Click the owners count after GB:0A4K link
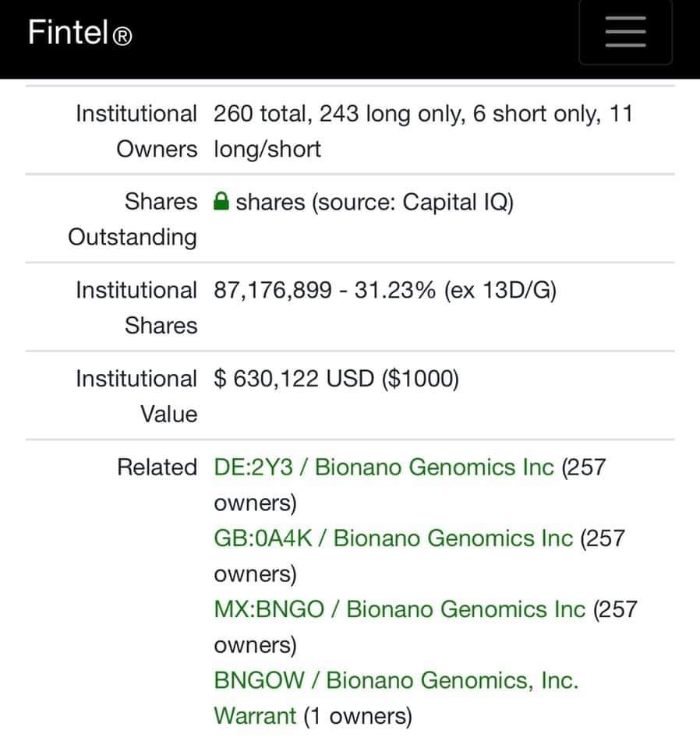This screenshot has width=700, height=748. click(x=419, y=556)
